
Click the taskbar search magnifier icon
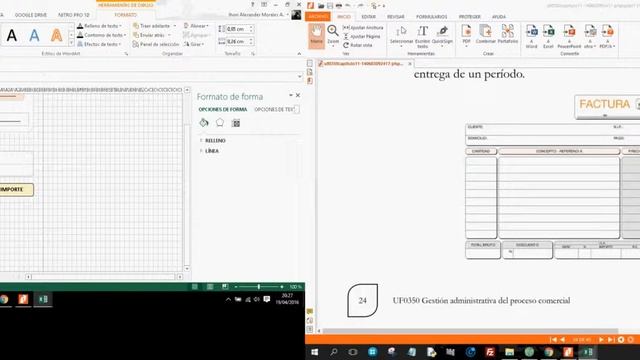(334, 352)
